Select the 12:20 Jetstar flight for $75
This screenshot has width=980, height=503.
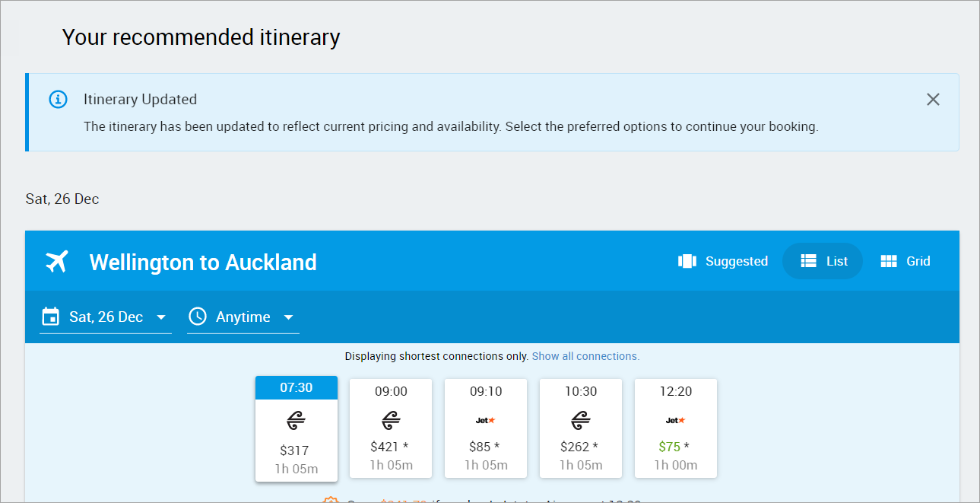pos(675,428)
